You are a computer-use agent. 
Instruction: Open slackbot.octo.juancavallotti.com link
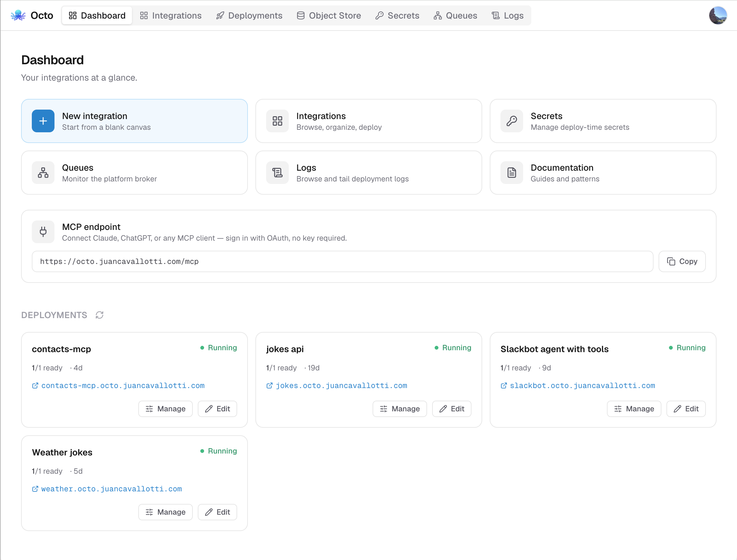point(582,386)
